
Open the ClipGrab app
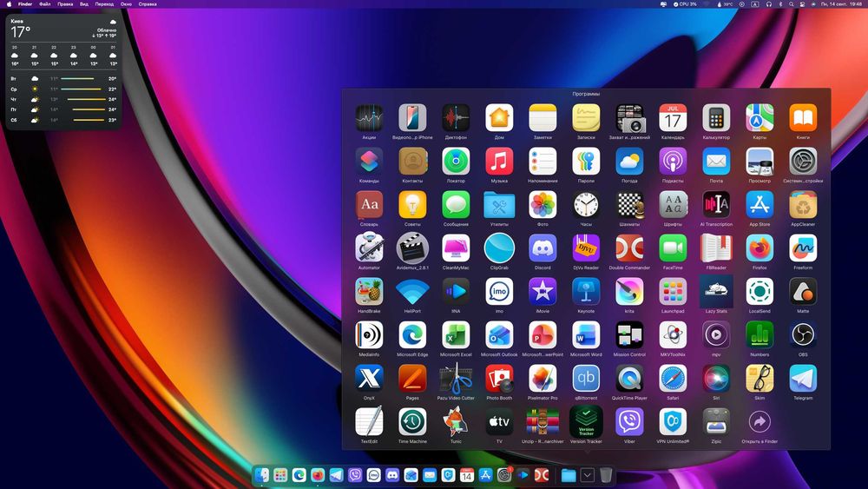(x=499, y=248)
